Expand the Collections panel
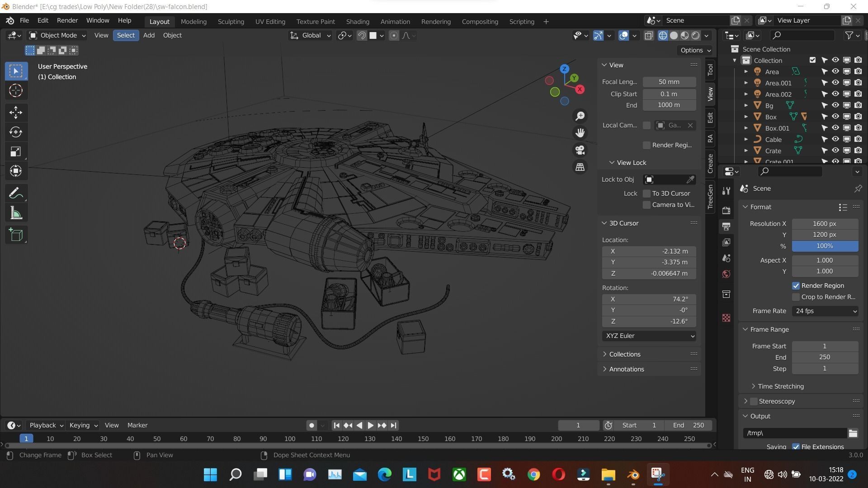The height and width of the screenshot is (488, 868). 624,354
